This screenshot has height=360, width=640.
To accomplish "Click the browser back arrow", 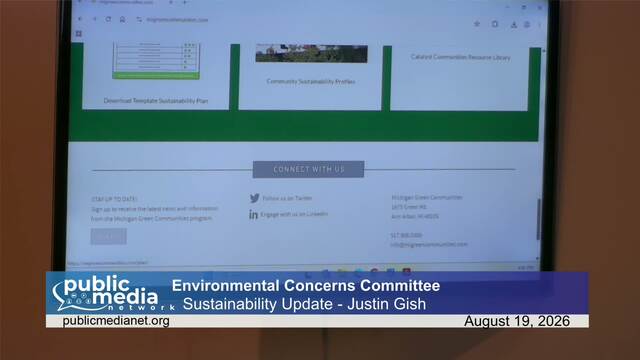I will point(80,19).
